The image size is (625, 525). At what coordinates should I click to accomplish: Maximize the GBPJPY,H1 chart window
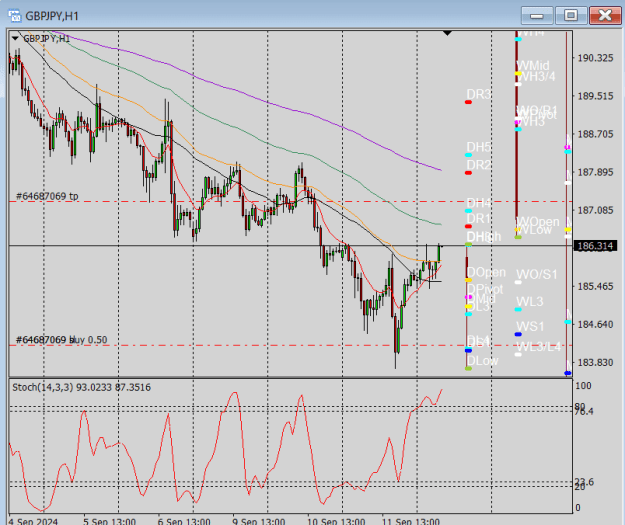pos(571,16)
